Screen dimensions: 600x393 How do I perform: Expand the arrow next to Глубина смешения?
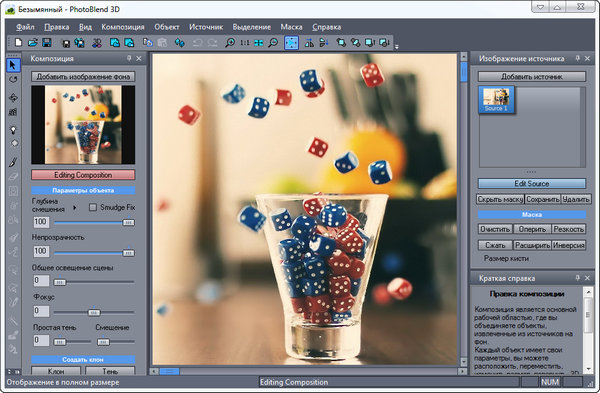[x=75, y=207]
